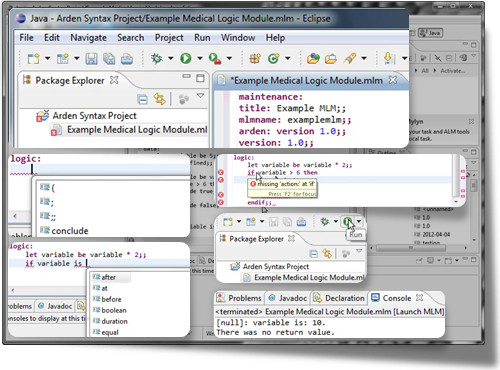Image resolution: width=500 pixels, height=370 pixels.
Task: Click the error marker beside the 'if variable > 6' line
Action: [x=220, y=172]
